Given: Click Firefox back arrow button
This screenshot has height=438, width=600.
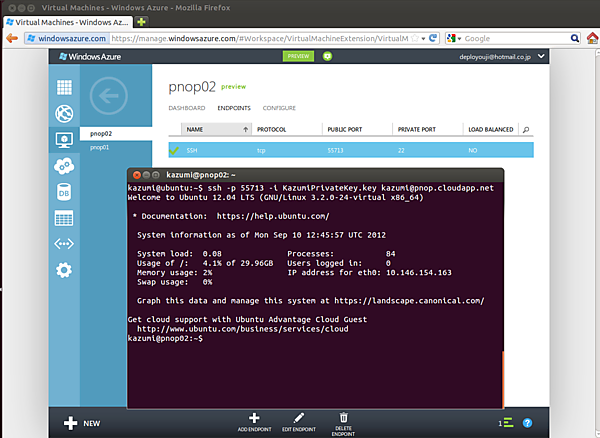Looking at the screenshot, I should (12, 38).
